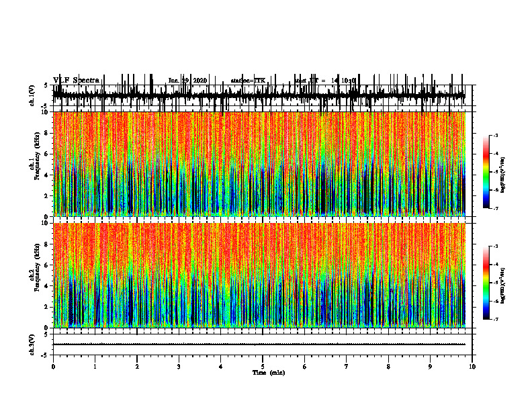532x411 pixels.
Task: Click the "-7" label on ch.2 color scale
Action: point(495,320)
